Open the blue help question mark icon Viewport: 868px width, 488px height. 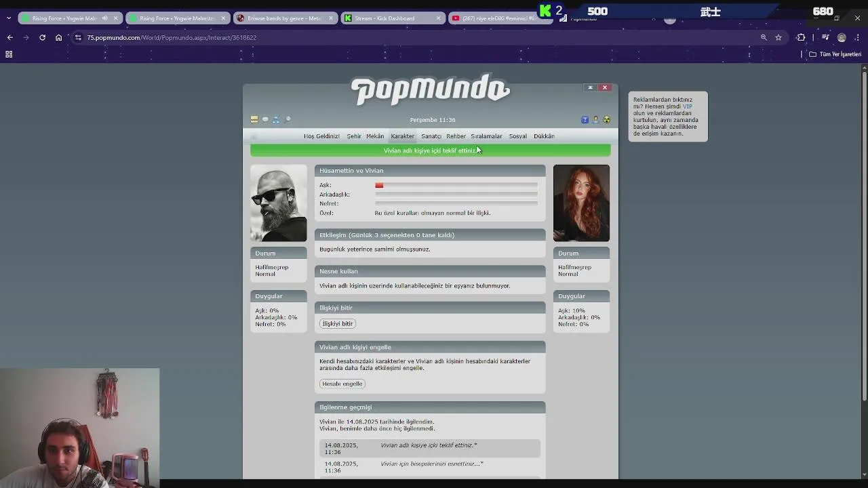(585, 120)
